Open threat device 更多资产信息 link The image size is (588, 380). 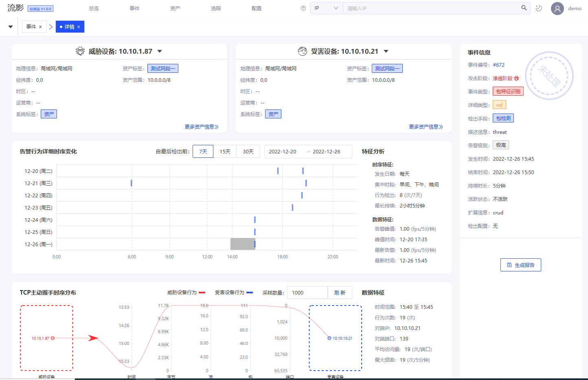coord(202,127)
